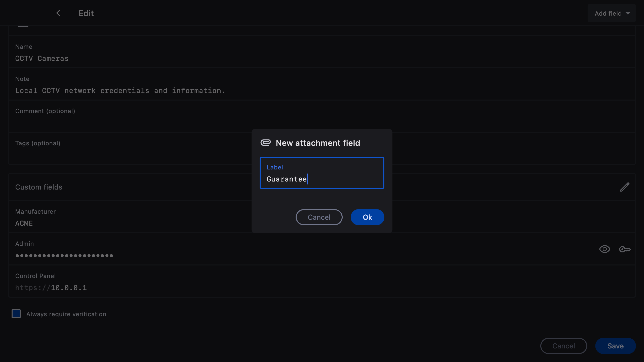Viewport: 644px width, 362px height.
Task: Save the edited entry
Action: [615, 346]
